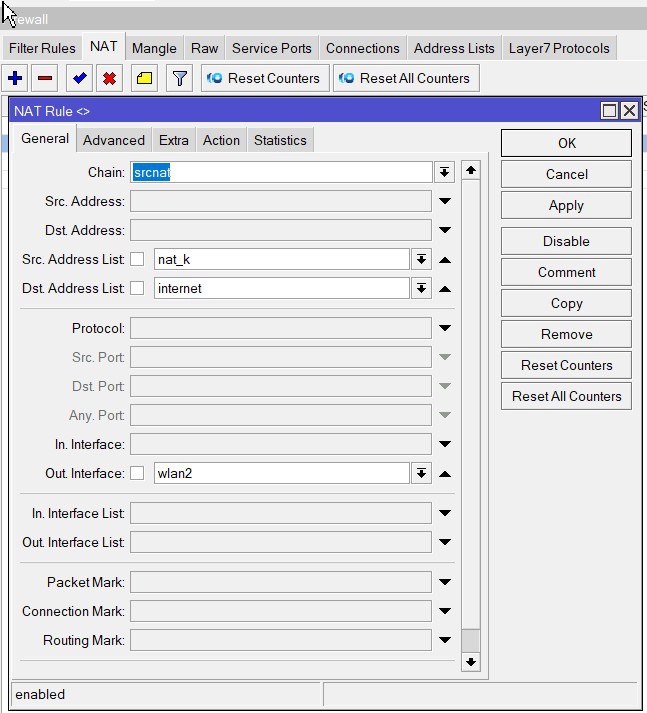Viewport: 647px width, 713px height.
Task: Toggle invert checkbox for Out. Interface
Action: [137, 473]
